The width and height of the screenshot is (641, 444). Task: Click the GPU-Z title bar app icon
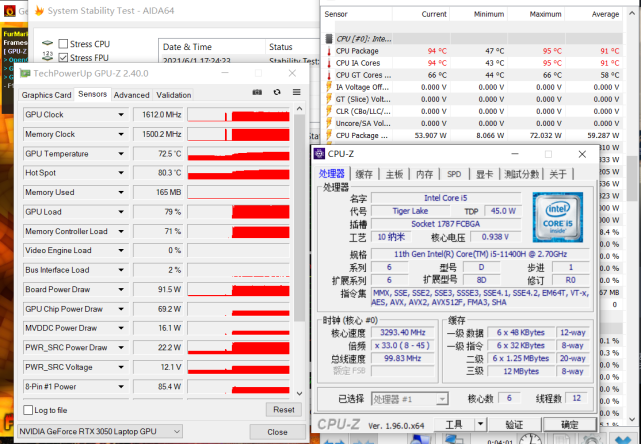(x=25, y=74)
